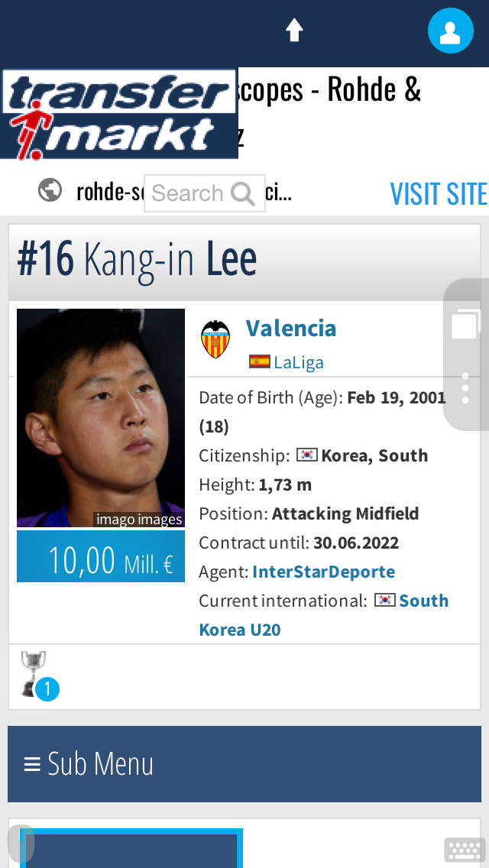Screen dimensions: 489x868
Task: Open the overlapping windows tabs icon
Action: click(465, 323)
